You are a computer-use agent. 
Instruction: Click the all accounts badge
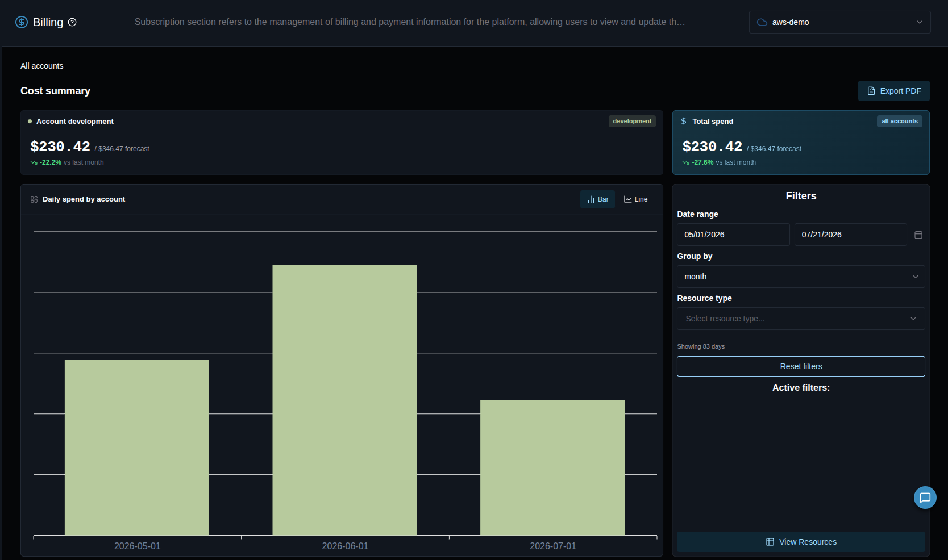[x=899, y=121]
